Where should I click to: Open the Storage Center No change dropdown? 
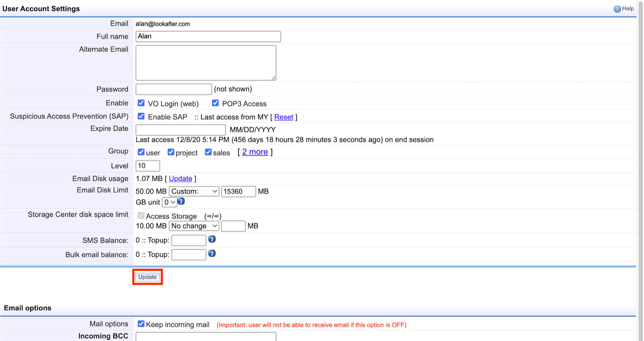[x=194, y=226]
